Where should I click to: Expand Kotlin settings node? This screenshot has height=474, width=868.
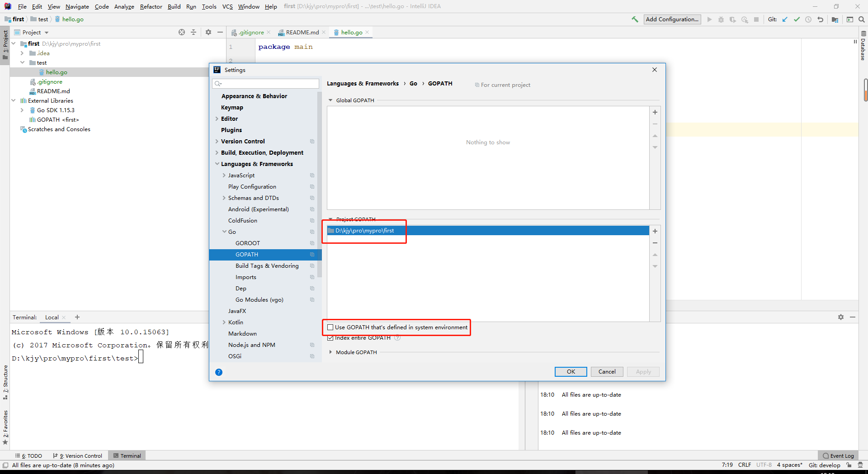pyautogui.click(x=224, y=322)
